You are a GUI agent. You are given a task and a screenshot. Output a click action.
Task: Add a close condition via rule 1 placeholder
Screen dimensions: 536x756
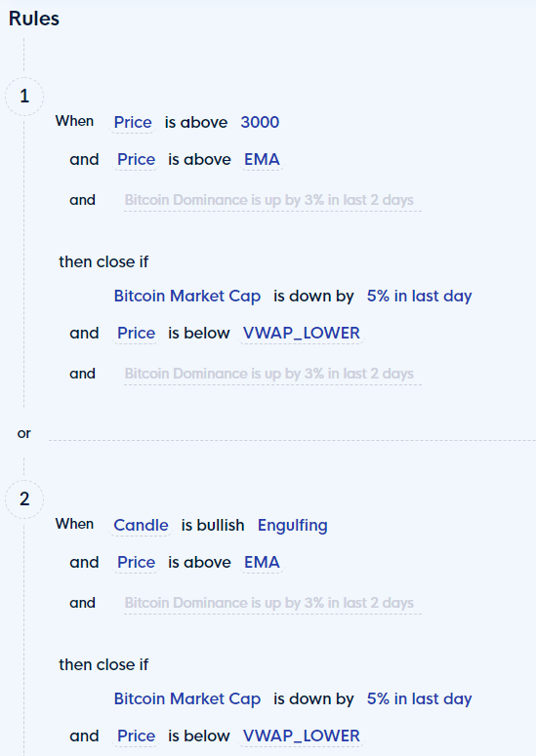[269, 374]
